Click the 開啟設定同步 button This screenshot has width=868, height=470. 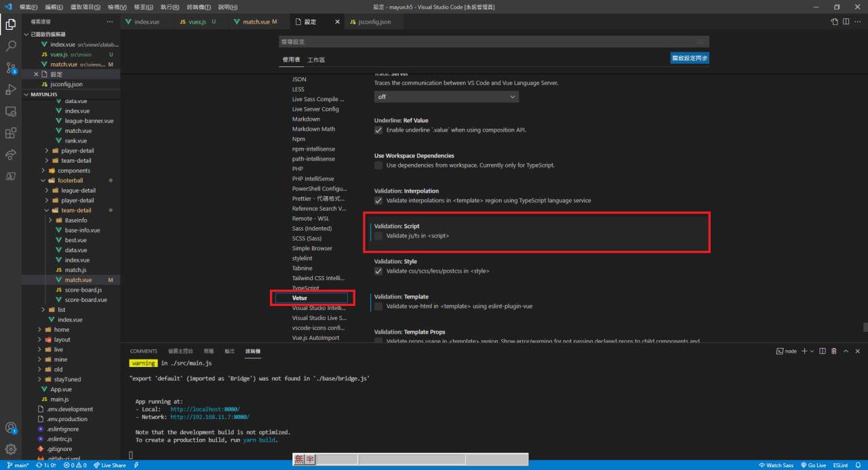tap(689, 58)
